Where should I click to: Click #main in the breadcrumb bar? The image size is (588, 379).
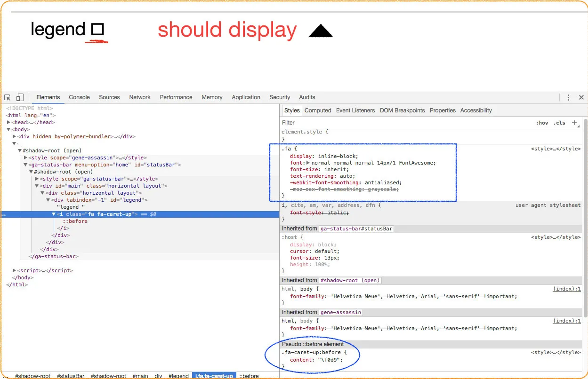click(140, 376)
